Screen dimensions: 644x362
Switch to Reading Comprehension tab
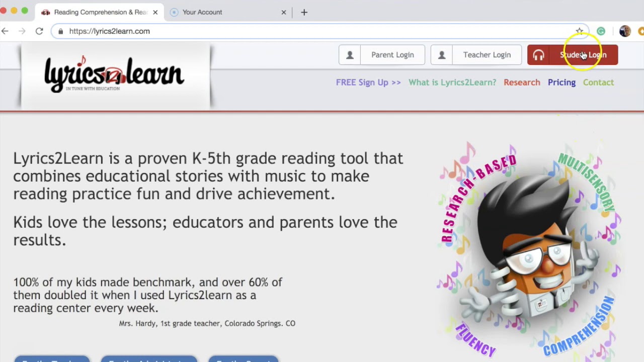pyautogui.click(x=101, y=12)
